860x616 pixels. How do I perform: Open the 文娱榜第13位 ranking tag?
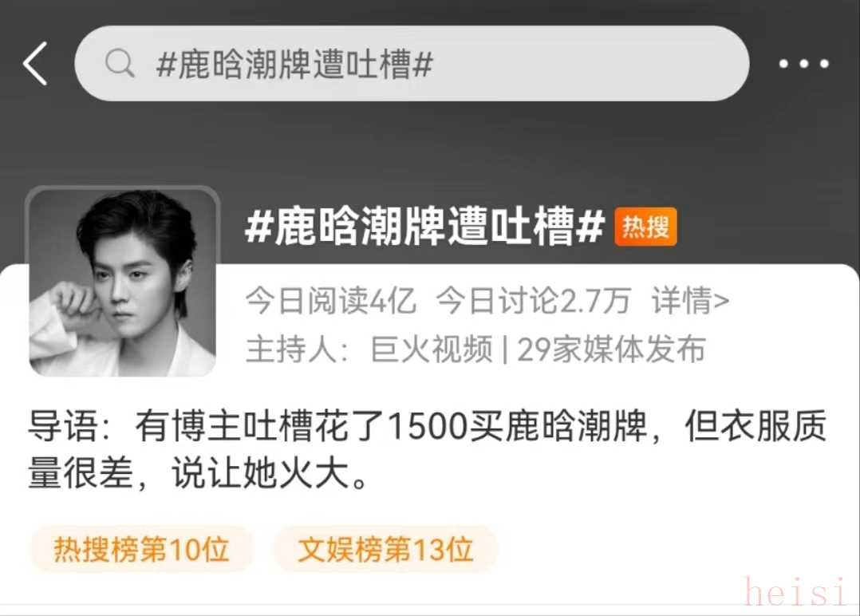pyautogui.click(x=385, y=549)
